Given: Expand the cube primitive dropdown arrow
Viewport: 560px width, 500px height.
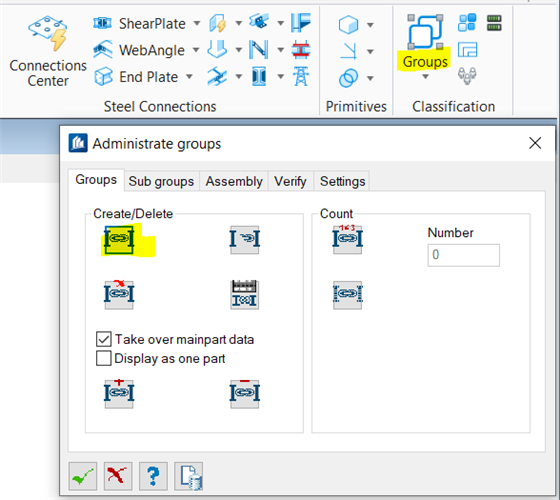Looking at the screenshot, I should pyautogui.click(x=370, y=25).
